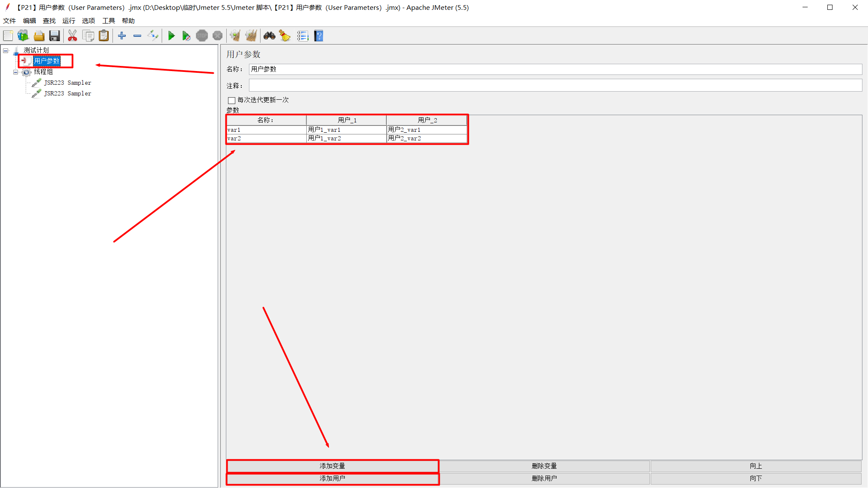
Task: Click the 用户1_var1 table cell
Action: [346, 130]
